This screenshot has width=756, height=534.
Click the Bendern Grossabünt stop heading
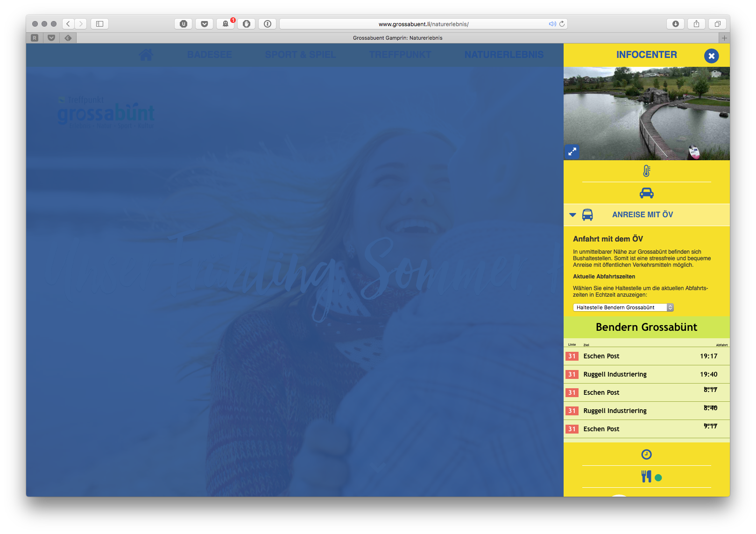646,327
